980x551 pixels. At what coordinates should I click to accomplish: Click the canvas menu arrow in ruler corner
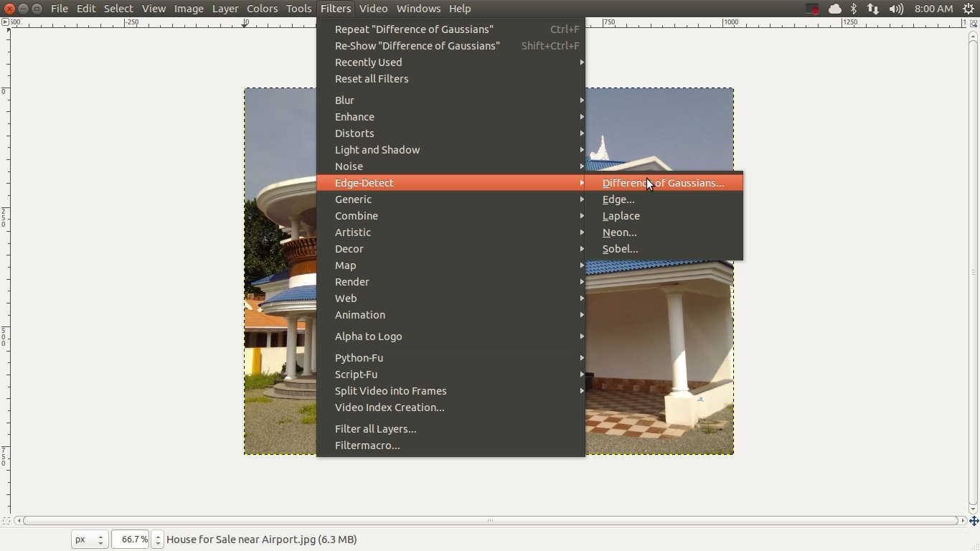6,22
